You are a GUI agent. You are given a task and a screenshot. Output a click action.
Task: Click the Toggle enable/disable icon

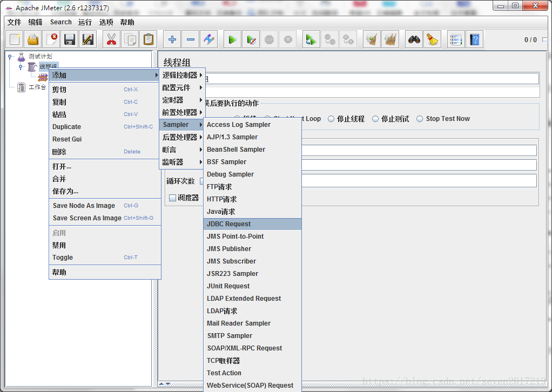click(209, 39)
